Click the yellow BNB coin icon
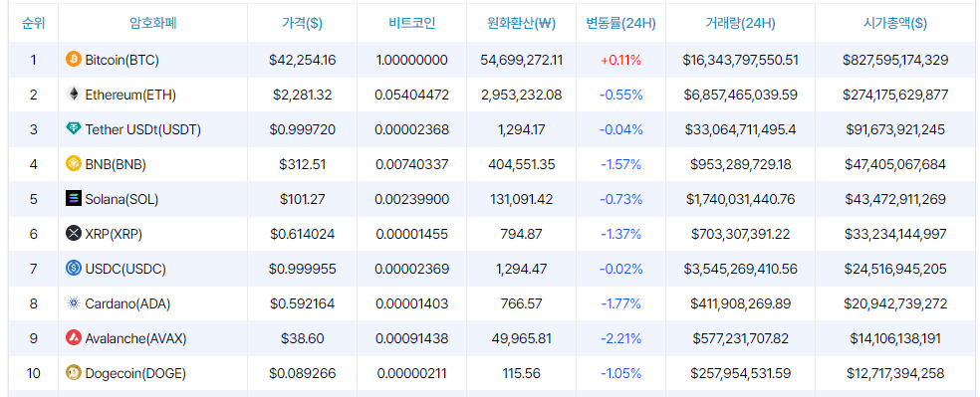Viewport: 980px width, 397px height. point(74,164)
